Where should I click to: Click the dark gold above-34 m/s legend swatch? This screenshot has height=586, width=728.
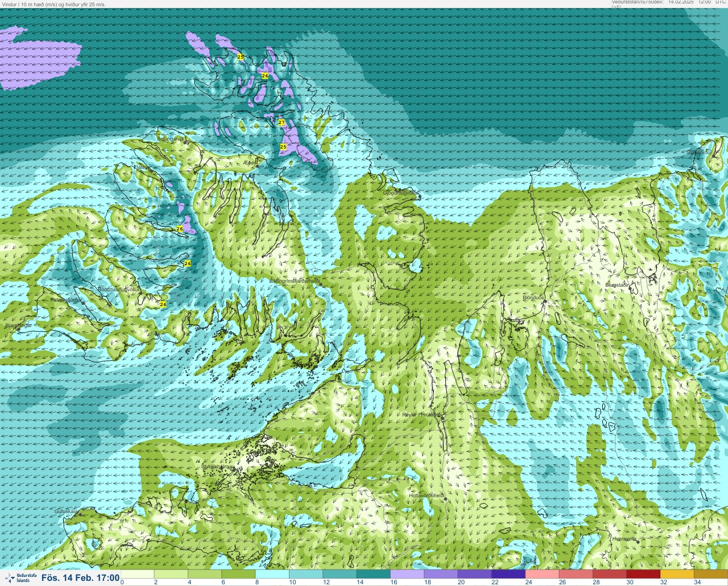coord(710,574)
